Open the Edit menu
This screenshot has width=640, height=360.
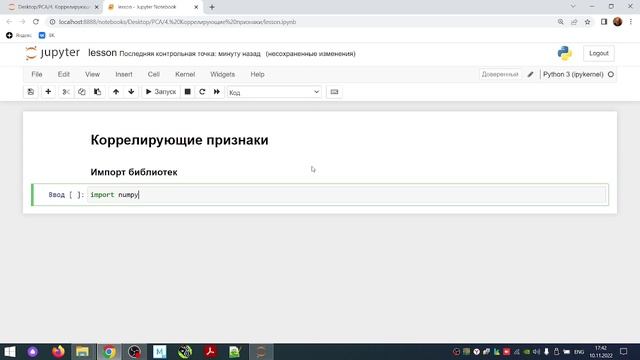coord(64,74)
